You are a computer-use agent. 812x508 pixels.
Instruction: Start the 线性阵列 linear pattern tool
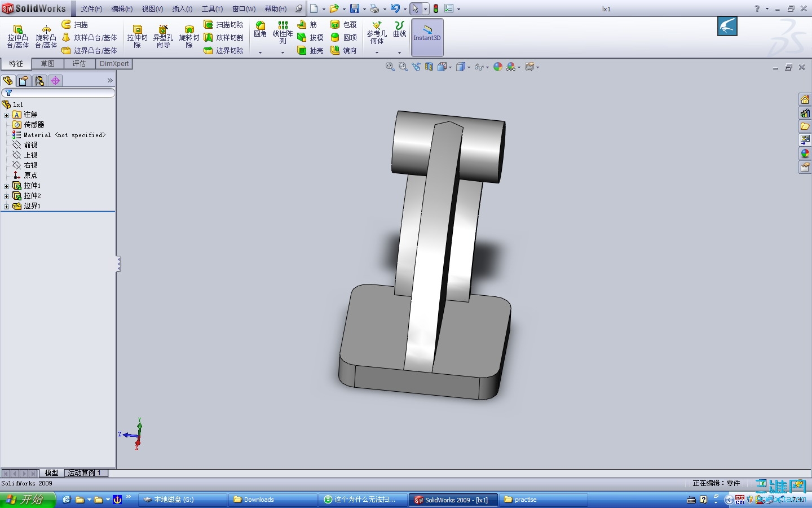click(x=283, y=32)
